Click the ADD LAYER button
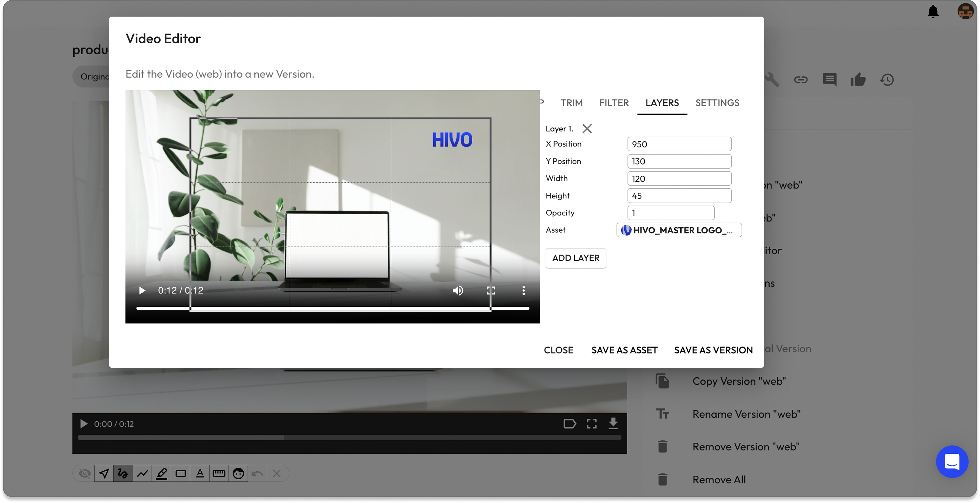The image size is (980, 503). click(x=576, y=258)
